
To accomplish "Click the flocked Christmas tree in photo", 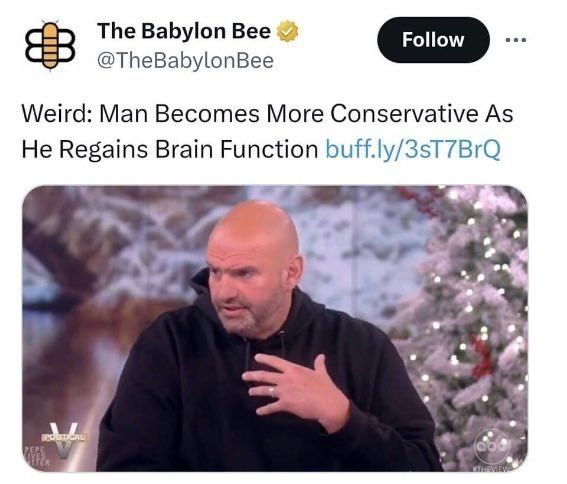I will 464,327.
